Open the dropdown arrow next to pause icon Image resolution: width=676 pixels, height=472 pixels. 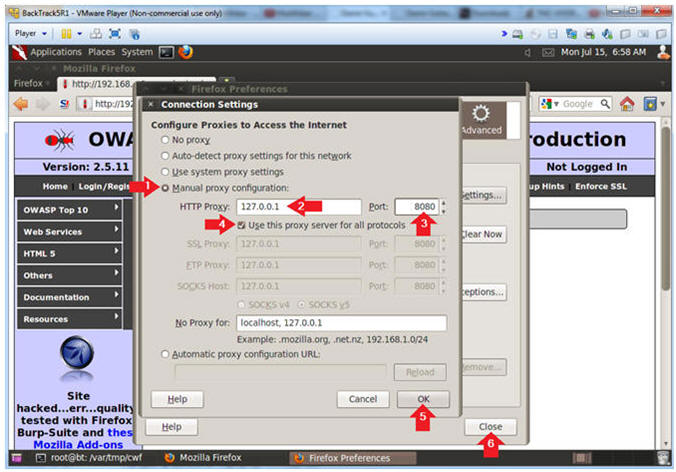(x=80, y=34)
